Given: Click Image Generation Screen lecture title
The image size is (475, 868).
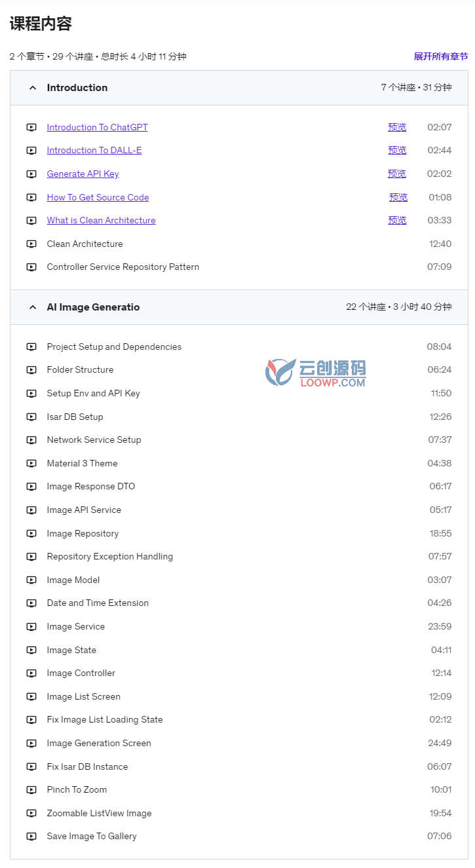Looking at the screenshot, I should point(99,743).
